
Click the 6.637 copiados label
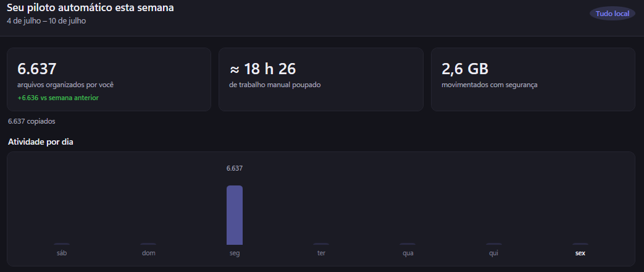[31, 121]
